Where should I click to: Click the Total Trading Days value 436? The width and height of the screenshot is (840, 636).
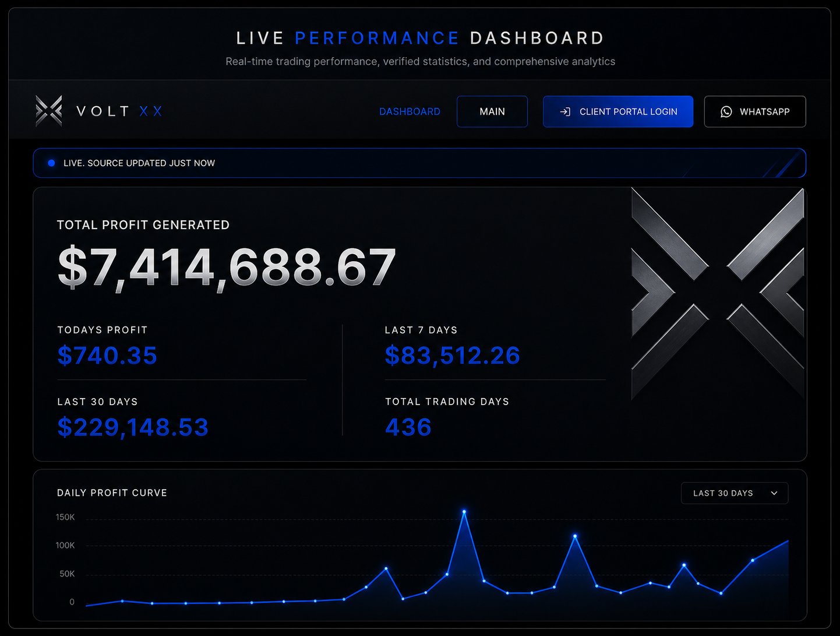point(408,427)
